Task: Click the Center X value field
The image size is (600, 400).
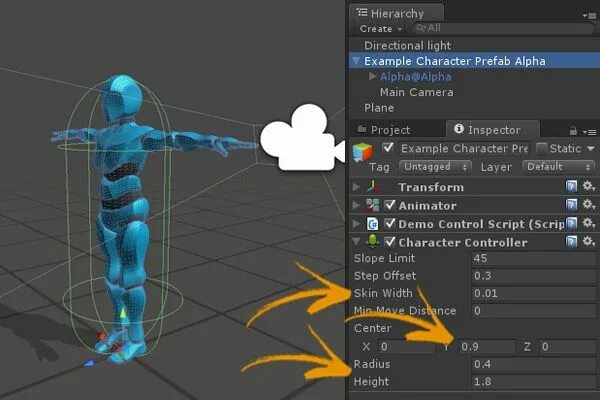Action: click(x=407, y=347)
